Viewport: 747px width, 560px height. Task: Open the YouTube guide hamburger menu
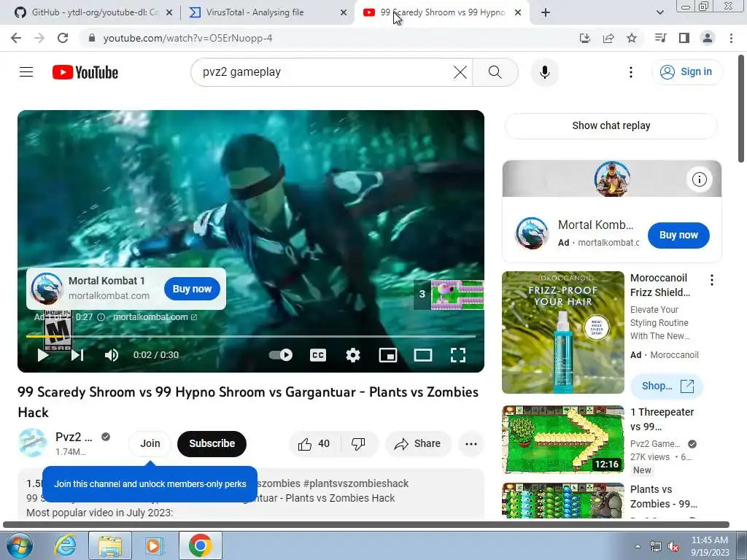[x=26, y=72]
